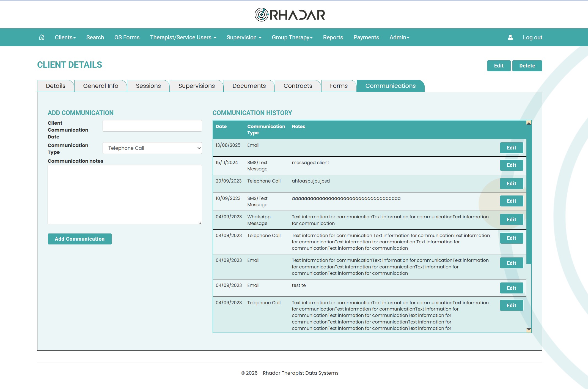Switch to the General Info tab

[x=101, y=86]
